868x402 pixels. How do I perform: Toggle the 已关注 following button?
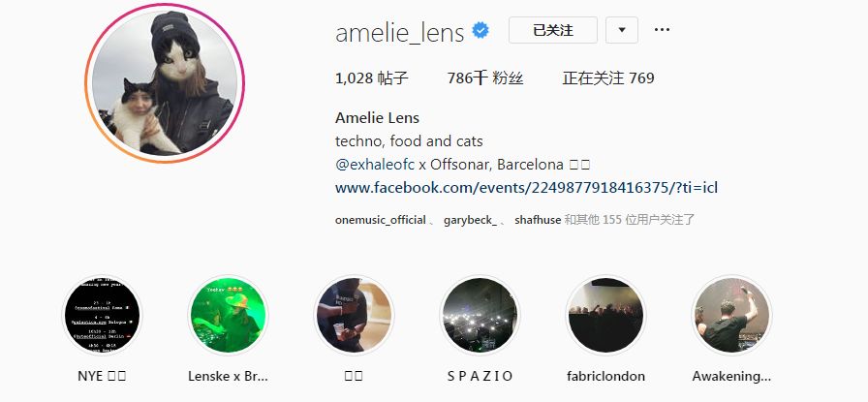pyautogui.click(x=553, y=30)
